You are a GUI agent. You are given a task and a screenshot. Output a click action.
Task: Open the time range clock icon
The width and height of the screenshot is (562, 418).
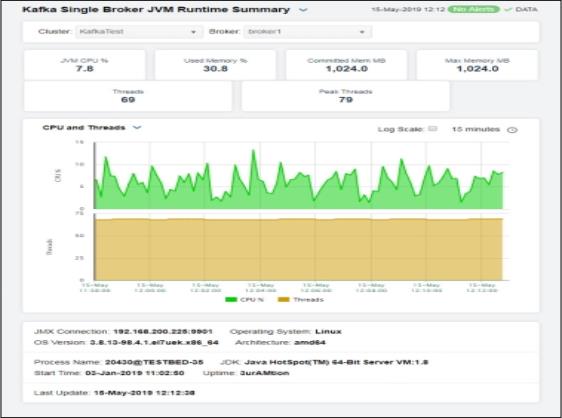(512, 130)
